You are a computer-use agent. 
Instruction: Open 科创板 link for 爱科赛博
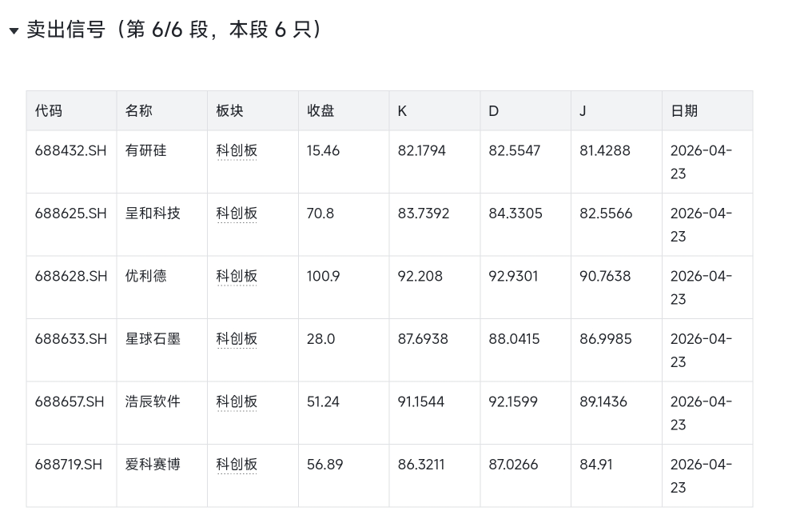[x=237, y=465]
